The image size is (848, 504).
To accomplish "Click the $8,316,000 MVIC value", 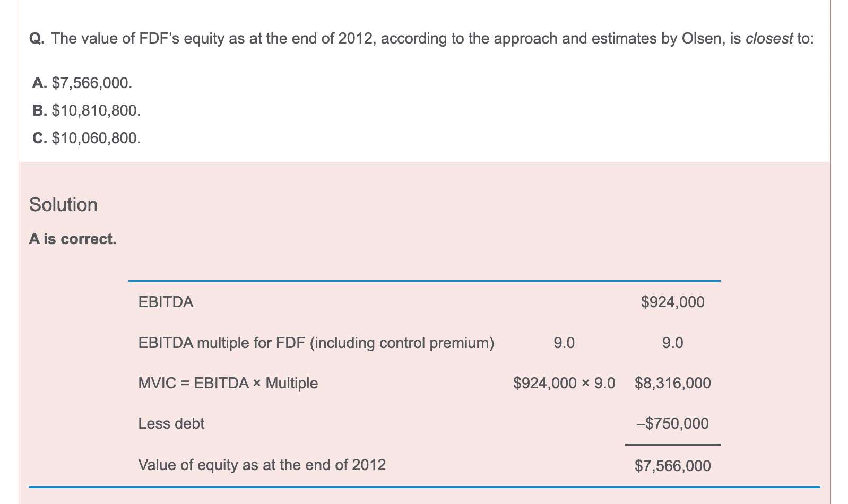I will 672,383.
